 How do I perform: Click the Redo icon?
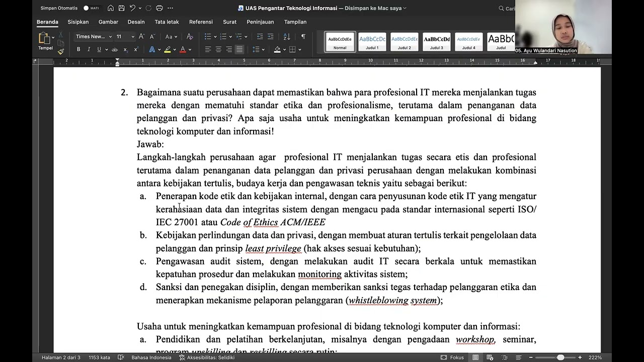148,8
